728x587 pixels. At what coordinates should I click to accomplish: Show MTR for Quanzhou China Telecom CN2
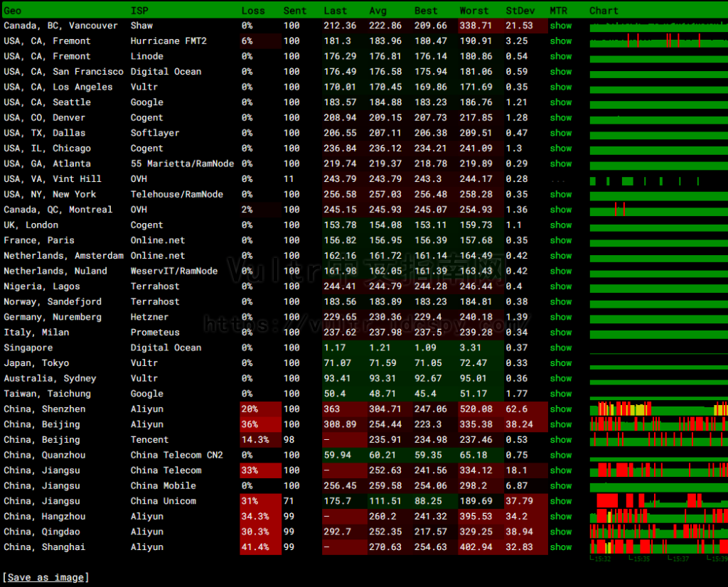560,455
